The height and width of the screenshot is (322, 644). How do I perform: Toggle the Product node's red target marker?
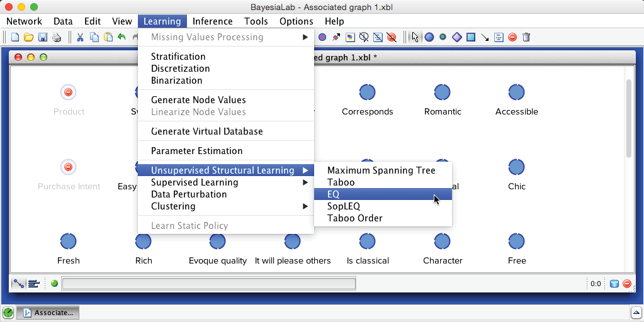[69, 92]
